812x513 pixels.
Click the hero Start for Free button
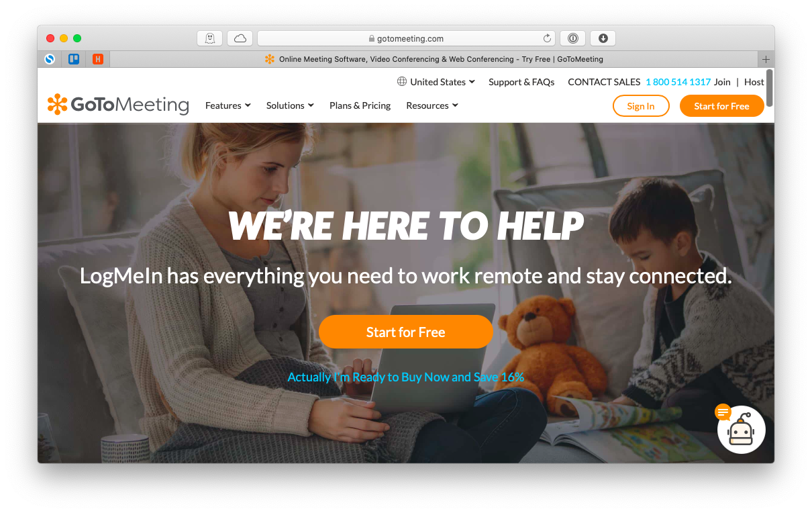coord(406,332)
